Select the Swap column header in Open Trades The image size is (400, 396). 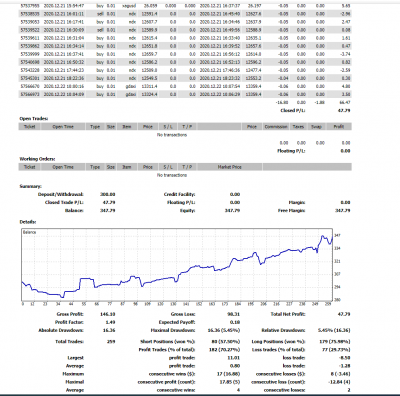tap(316, 127)
